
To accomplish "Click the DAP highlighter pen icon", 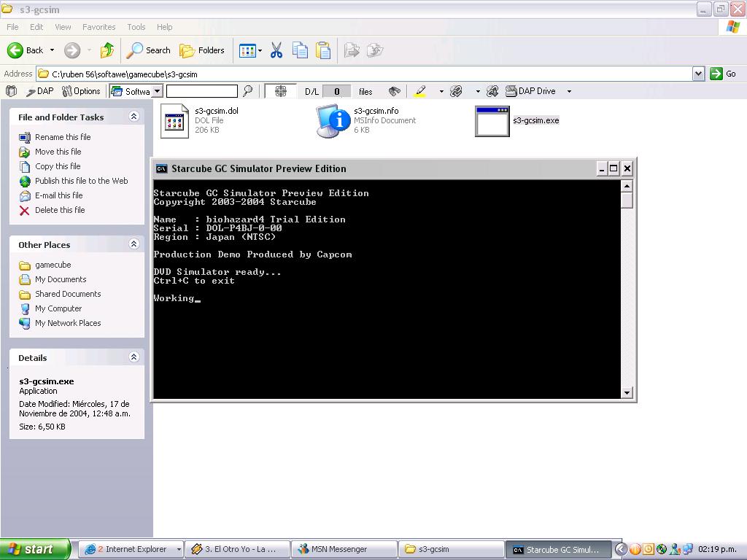I will 420,91.
